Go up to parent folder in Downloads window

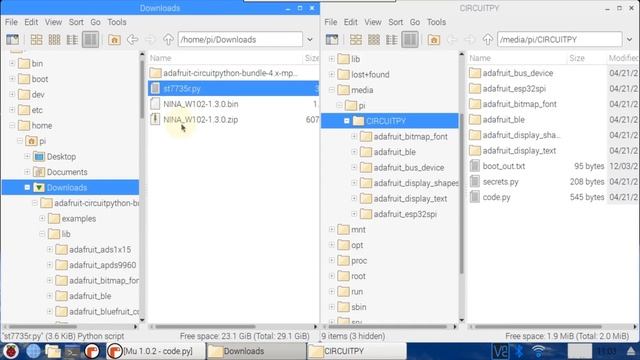coord(168,40)
